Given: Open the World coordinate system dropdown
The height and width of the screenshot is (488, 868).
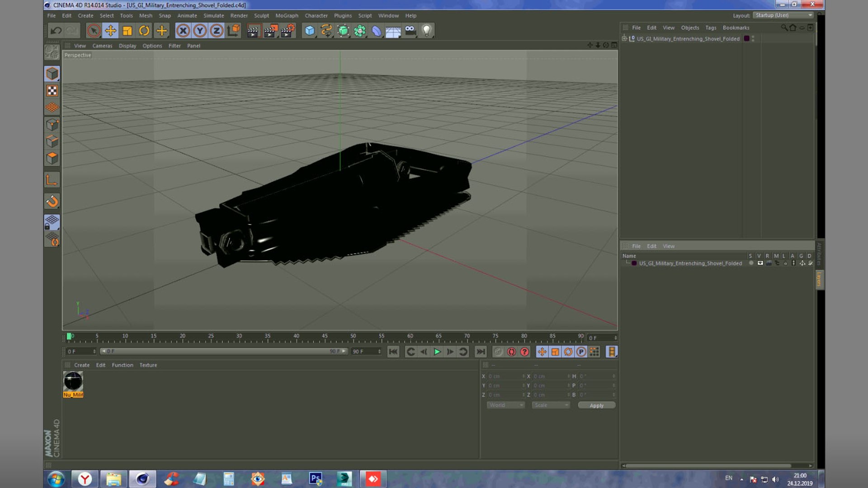Looking at the screenshot, I should coord(505,405).
